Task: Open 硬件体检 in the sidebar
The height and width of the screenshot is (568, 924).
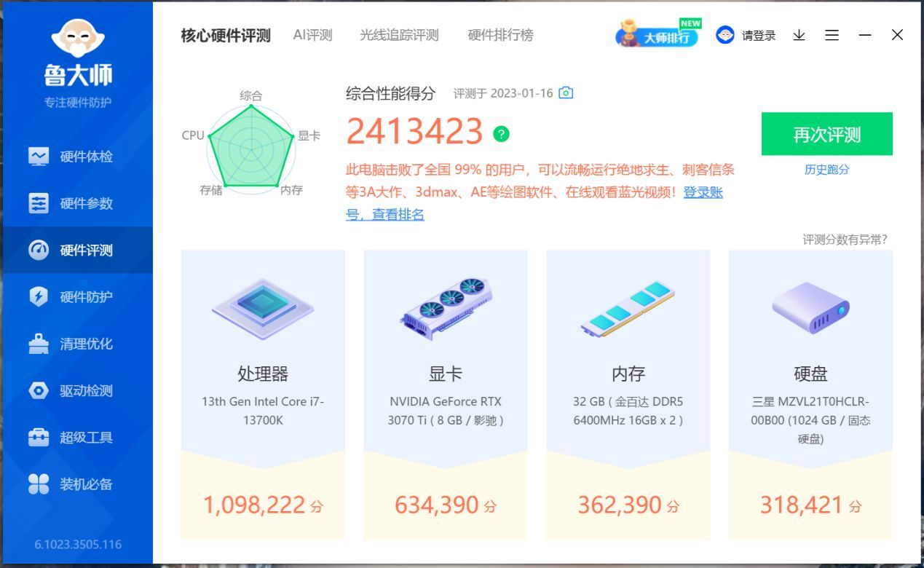Action: pyautogui.click(x=76, y=157)
